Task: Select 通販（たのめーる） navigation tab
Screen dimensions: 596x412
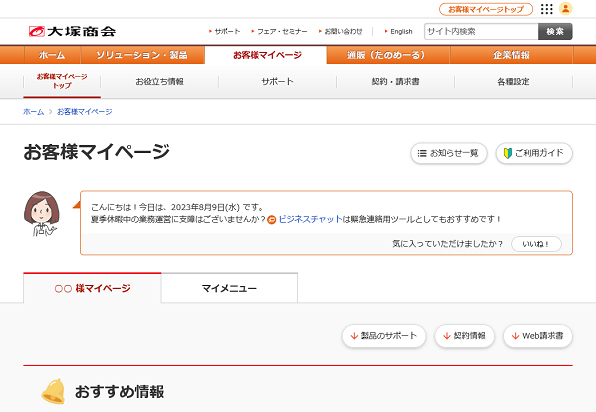Action: coord(388,55)
